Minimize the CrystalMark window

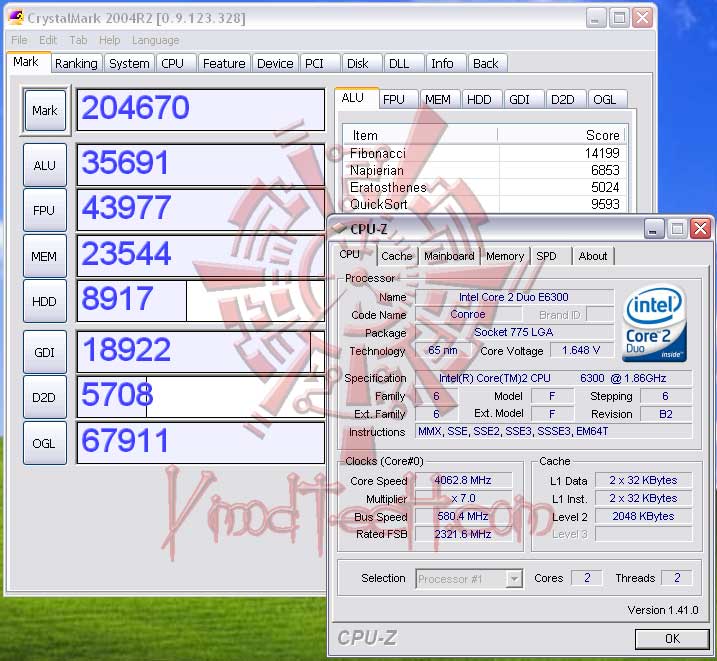(x=596, y=18)
